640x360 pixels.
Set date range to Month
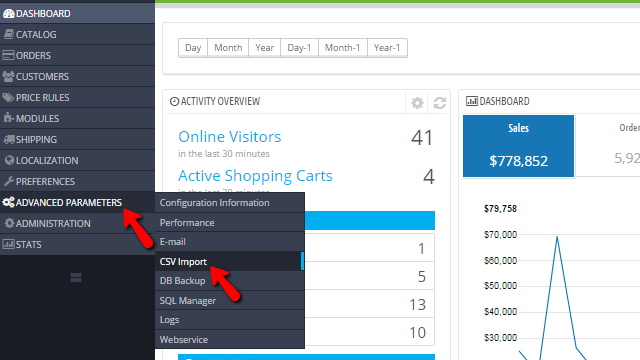pos(228,48)
